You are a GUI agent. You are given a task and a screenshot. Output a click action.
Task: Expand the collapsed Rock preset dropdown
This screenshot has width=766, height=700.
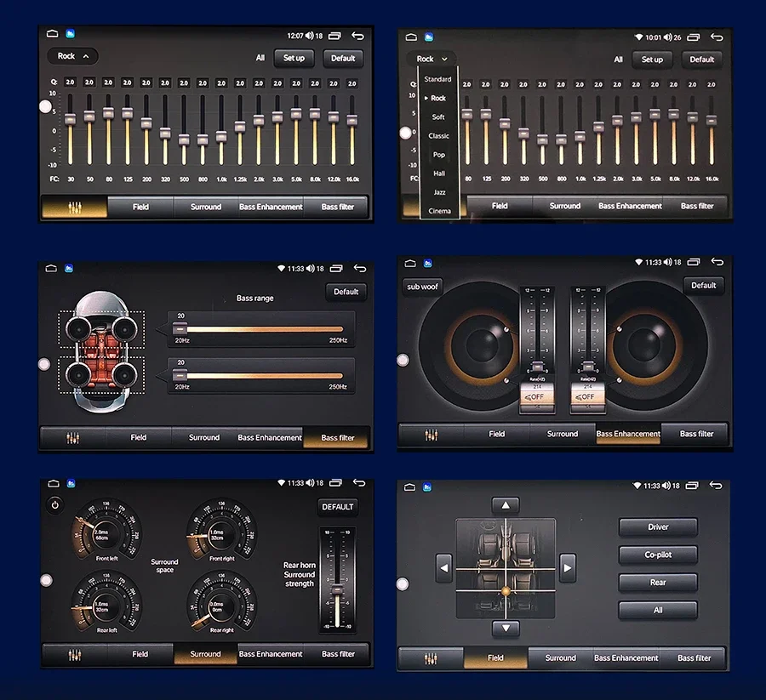[x=73, y=56]
